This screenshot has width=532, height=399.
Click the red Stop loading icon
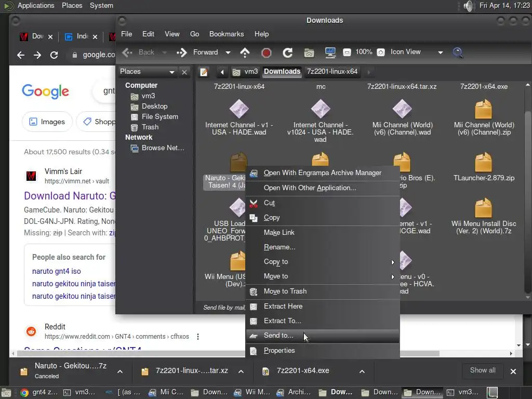[267, 52]
